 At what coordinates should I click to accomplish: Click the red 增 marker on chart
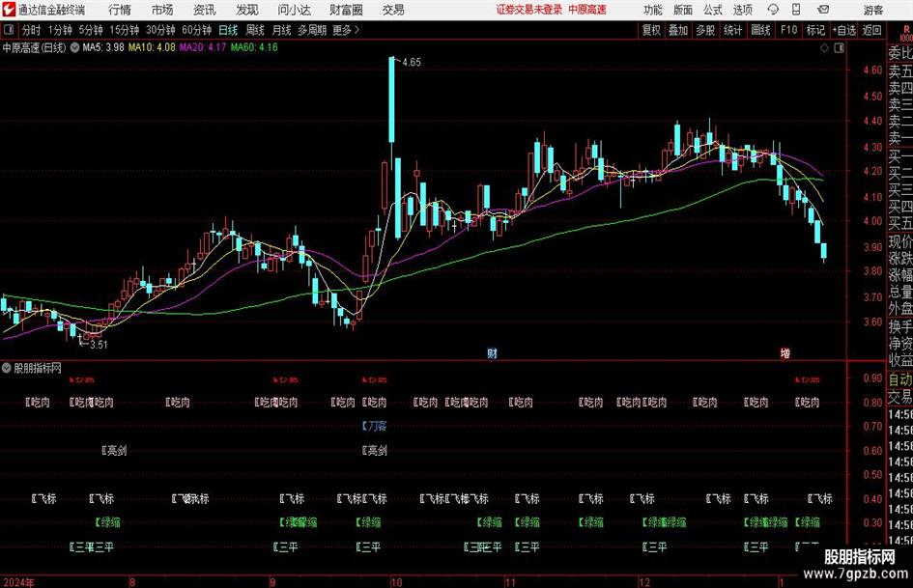pos(785,353)
